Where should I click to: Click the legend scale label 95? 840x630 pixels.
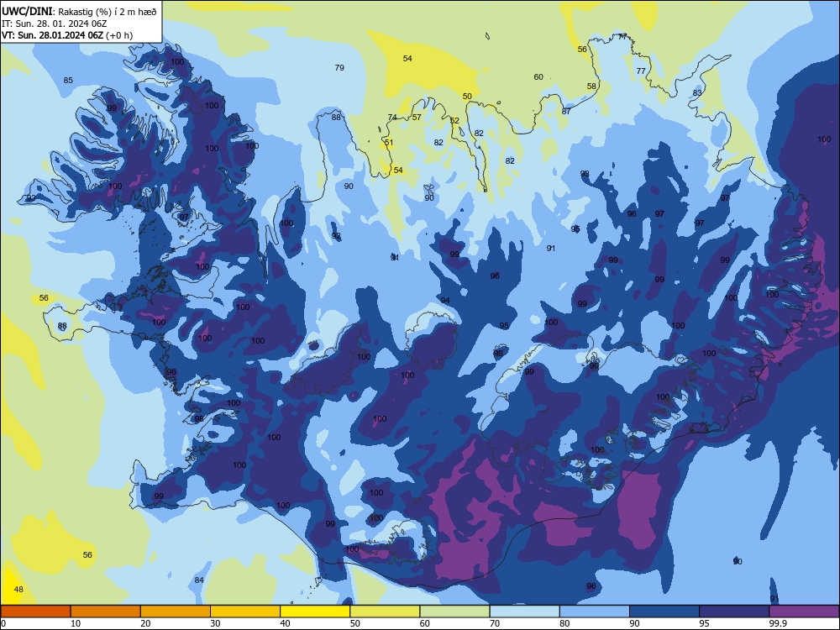click(x=705, y=623)
